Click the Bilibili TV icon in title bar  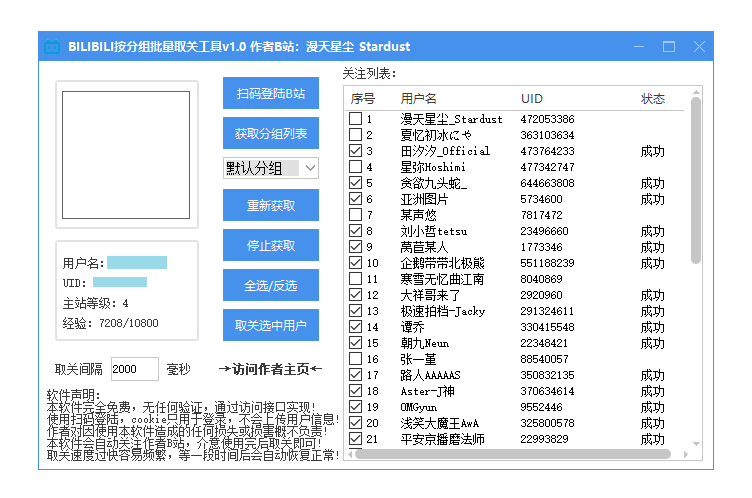(x=52, y=47)
